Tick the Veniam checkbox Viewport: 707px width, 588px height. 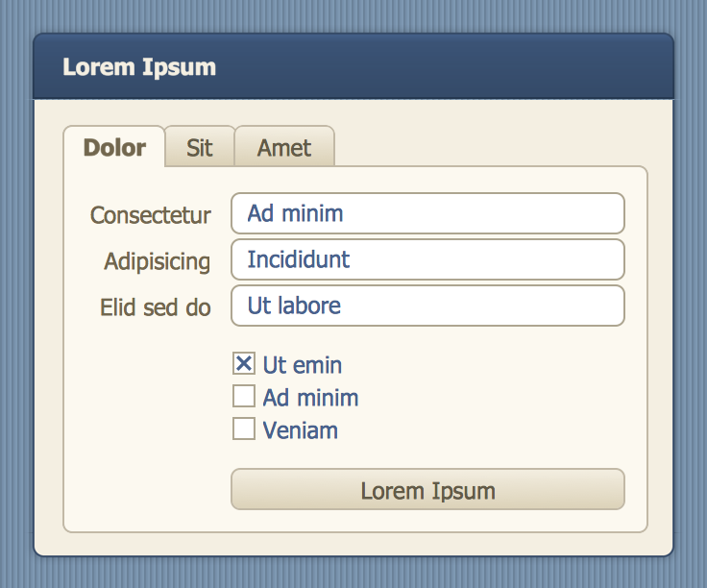click(244, 429)
